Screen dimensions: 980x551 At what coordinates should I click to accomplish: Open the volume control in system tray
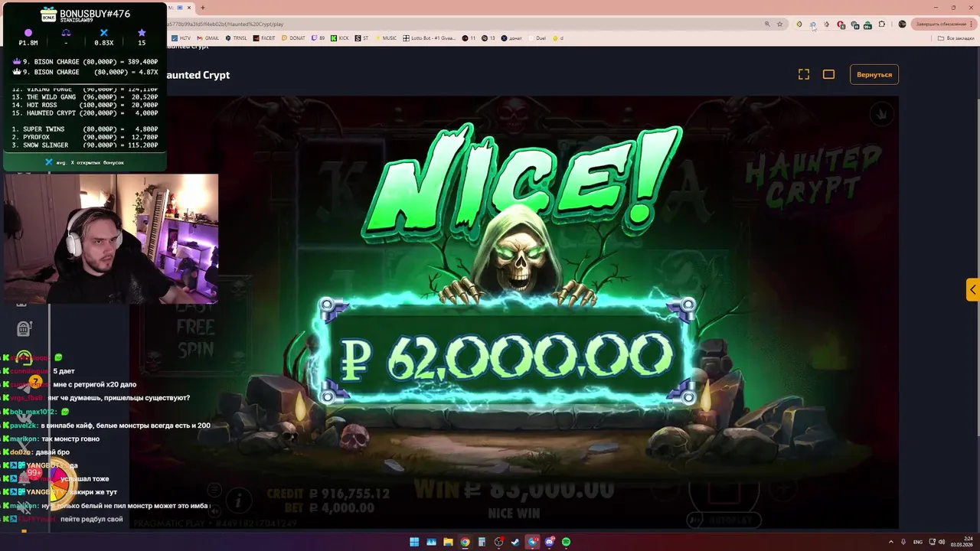click(942, 542)
